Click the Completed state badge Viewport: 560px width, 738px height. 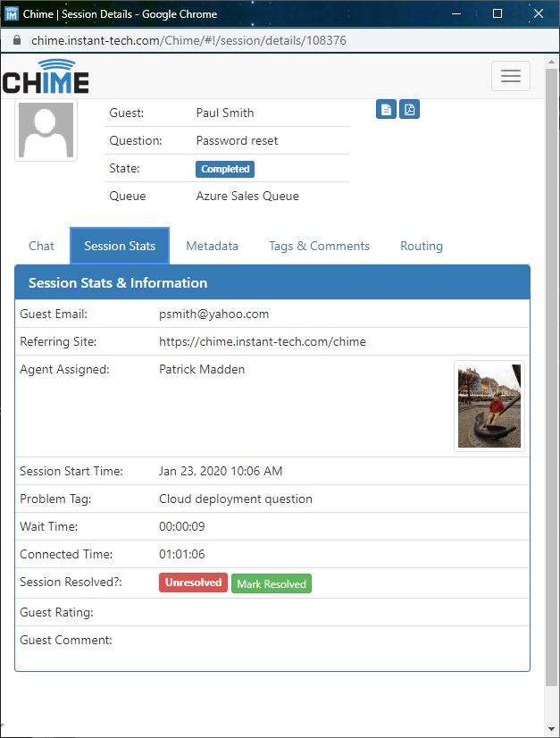tap(225, 169)
